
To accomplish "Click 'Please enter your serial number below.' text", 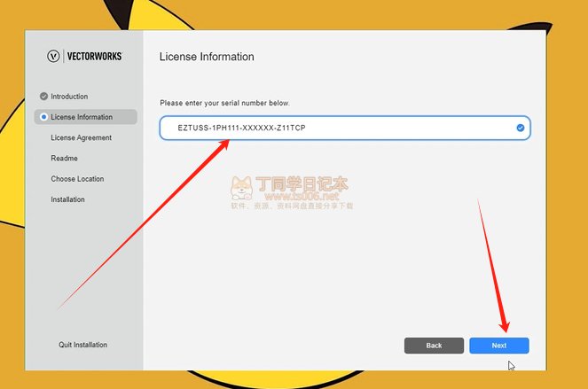I will tap(224, 103).
